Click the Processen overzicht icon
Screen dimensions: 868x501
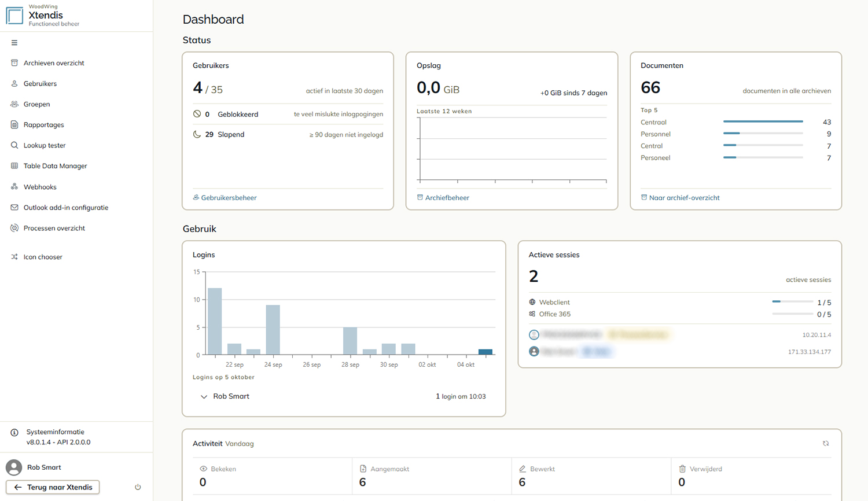pos(14,228)
